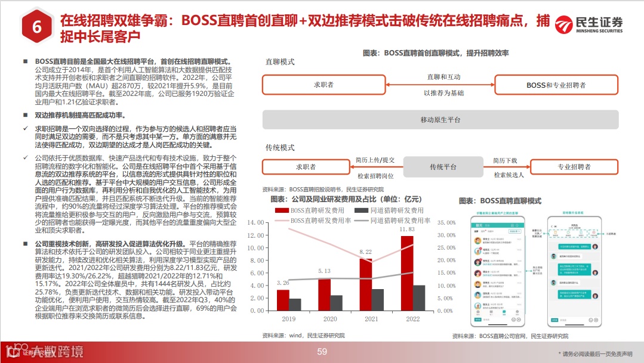This screenshot has width=644, height=363.
Task: Click the BOSS和专业招聘者 box
Action: (556, 85)
